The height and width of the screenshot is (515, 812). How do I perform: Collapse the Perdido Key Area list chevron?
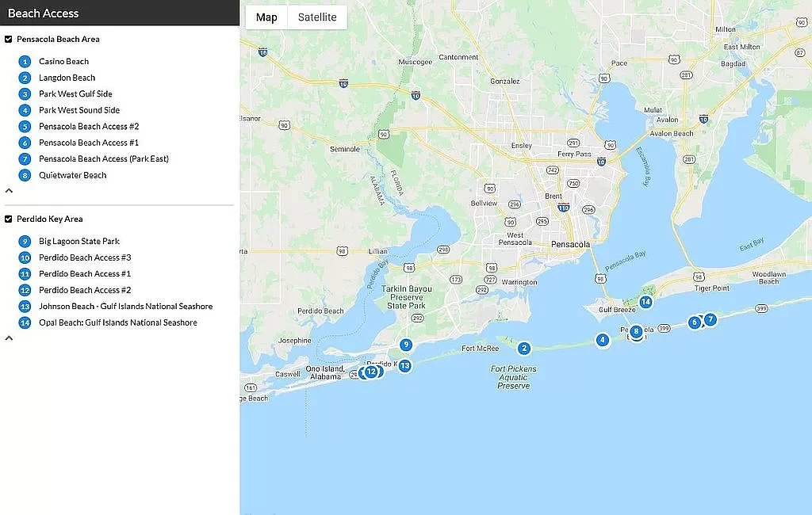pos(9,338)
